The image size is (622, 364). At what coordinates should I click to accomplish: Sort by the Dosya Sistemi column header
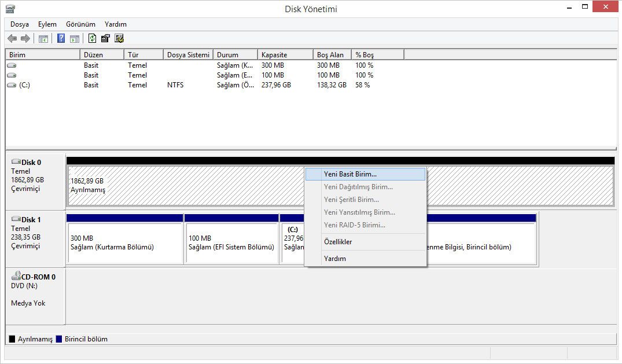click(188, 55)
